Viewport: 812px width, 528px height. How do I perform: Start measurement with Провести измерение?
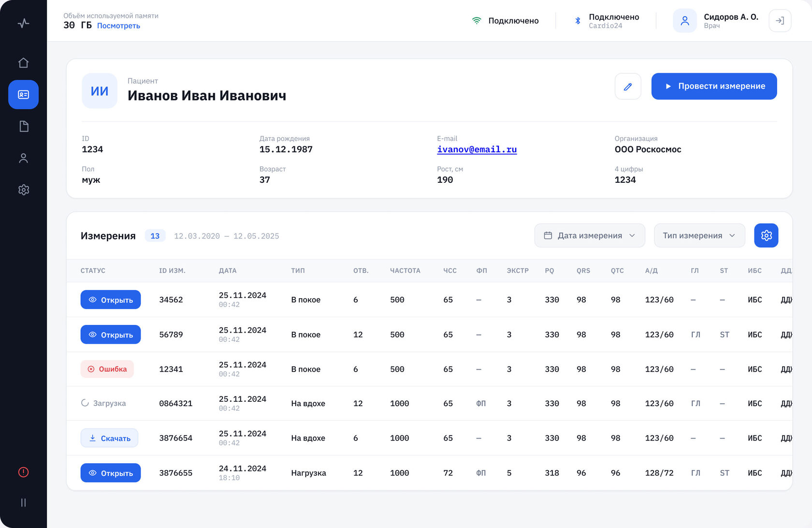pos(714,87)
